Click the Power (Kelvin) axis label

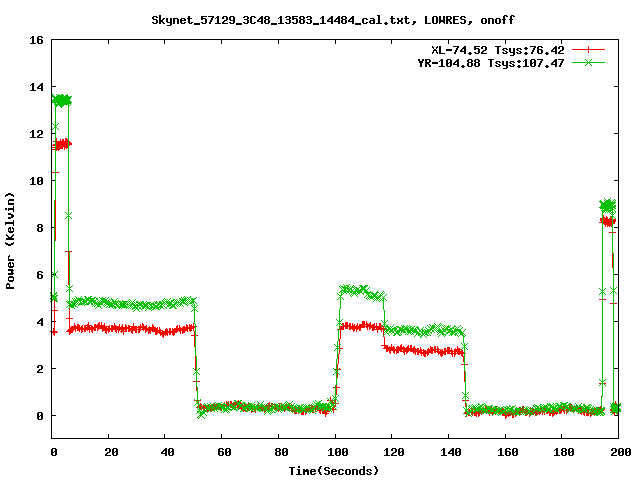tap(10, 241)
